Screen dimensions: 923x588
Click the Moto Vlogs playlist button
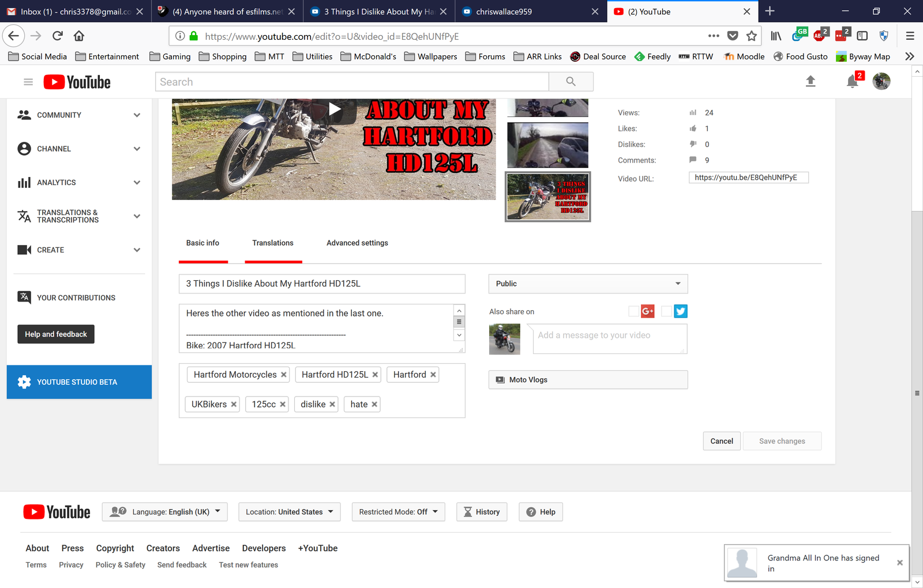[x=588, y=380]
